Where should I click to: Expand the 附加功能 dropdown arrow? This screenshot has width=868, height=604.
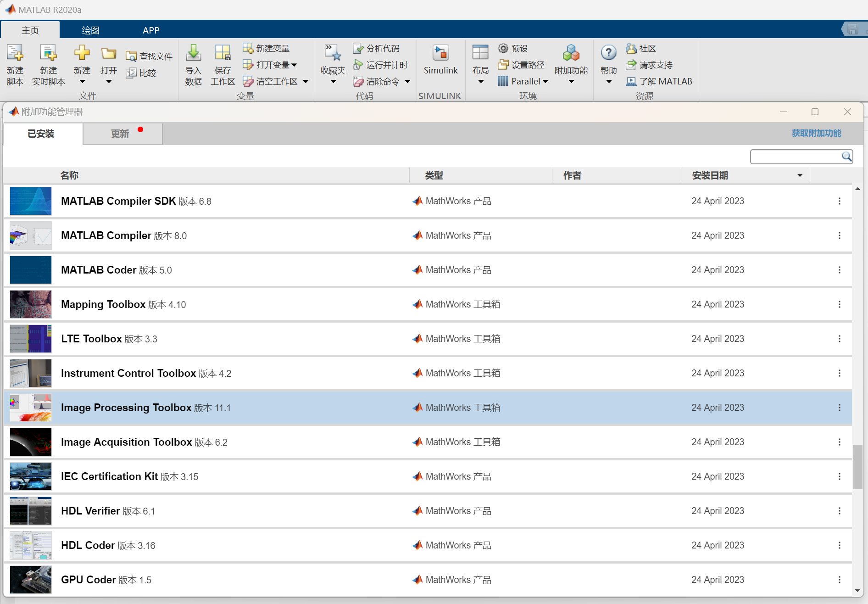pyautogui.click(x=571, y=82)
